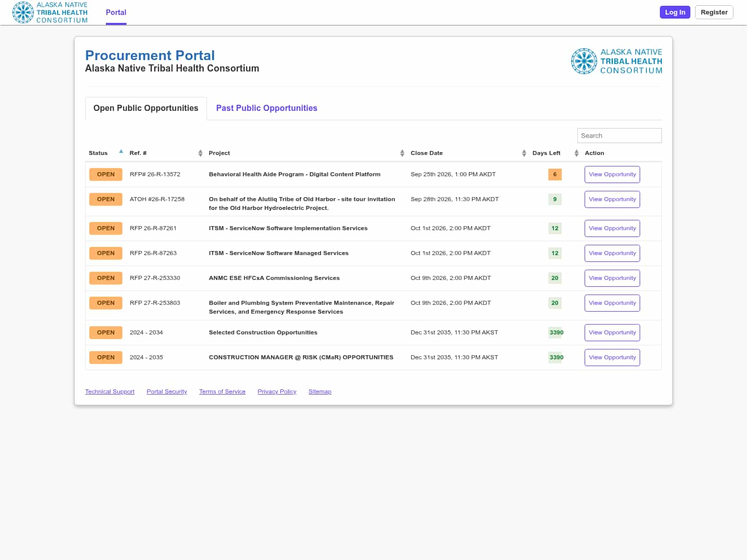
Task: Click the OPEN status badge for RFP 26-R-87263
Action: pos(106,253)
